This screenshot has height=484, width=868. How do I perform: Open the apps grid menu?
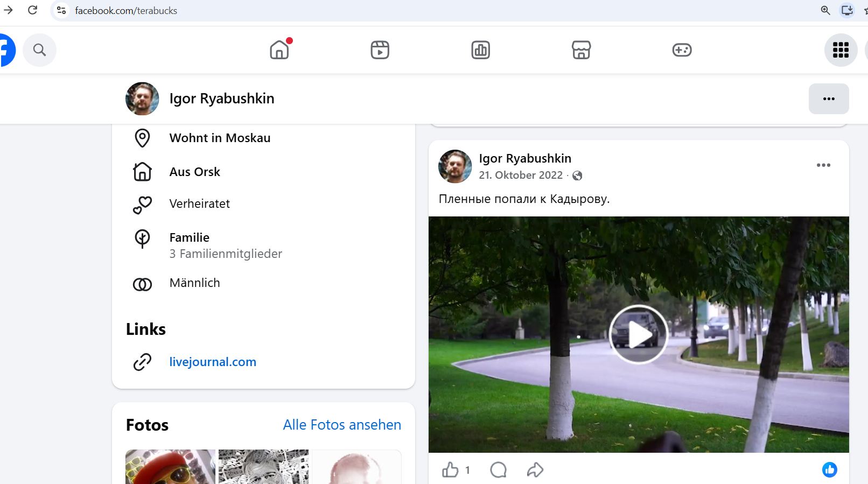click(841, 50)
